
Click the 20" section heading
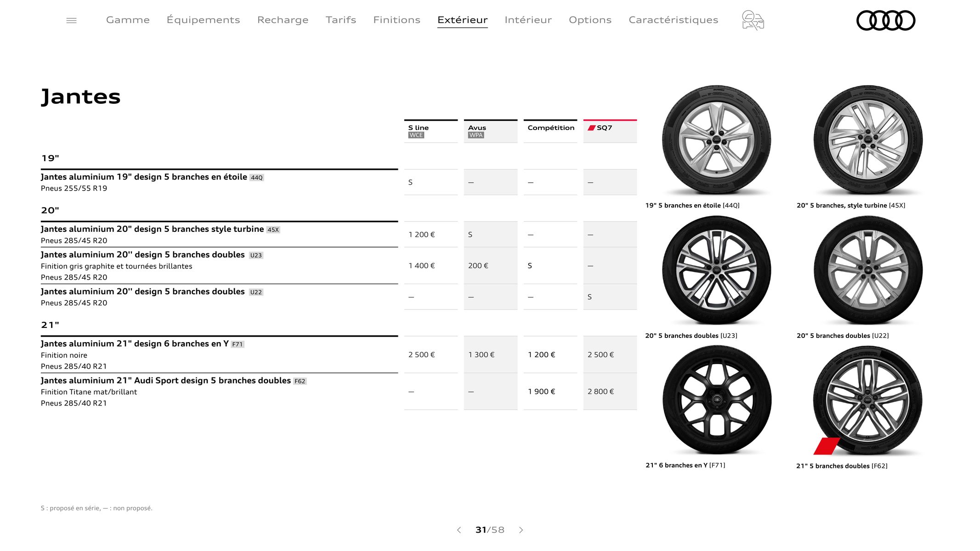click(50, 210)
